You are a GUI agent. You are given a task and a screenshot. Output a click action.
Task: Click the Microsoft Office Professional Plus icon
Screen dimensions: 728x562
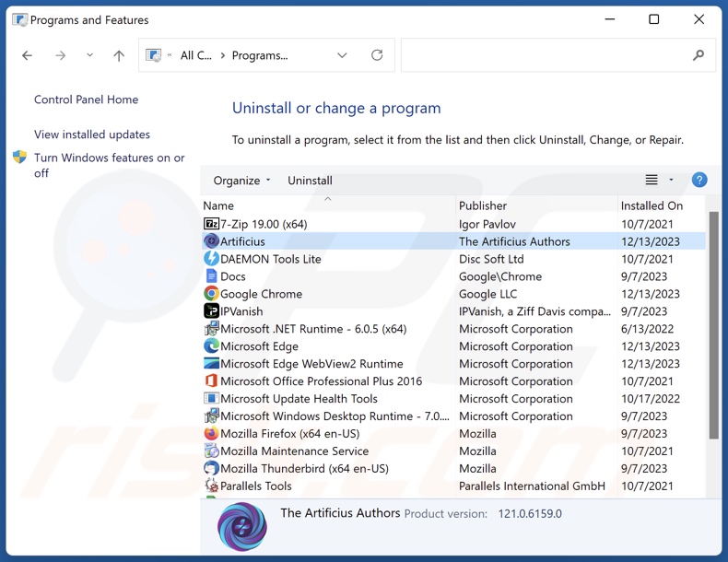pos(211,381)
